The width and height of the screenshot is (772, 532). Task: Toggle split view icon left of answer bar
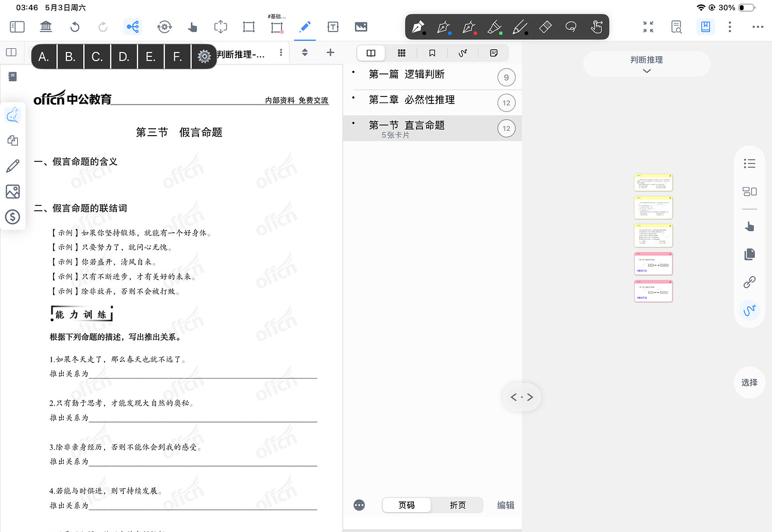(x=11, y=52)
